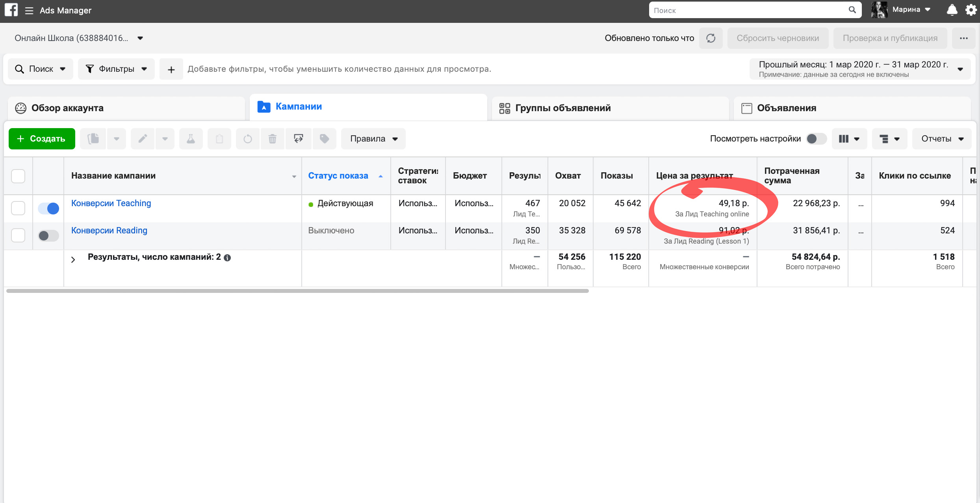Check the select-all campaigns checkbox
Screen dimensions: 980x503
point(18,176)
